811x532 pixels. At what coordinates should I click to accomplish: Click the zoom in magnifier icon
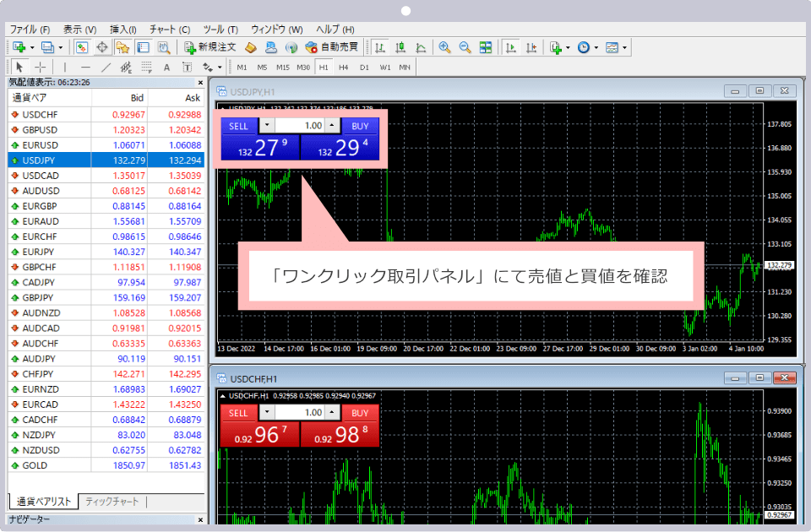[444, 47]
